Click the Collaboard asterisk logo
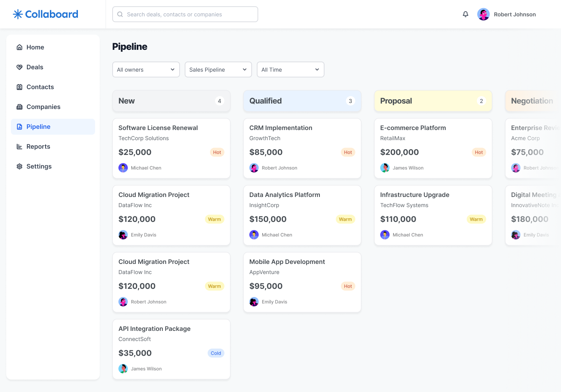561x392 pixels. coord(18,14)
